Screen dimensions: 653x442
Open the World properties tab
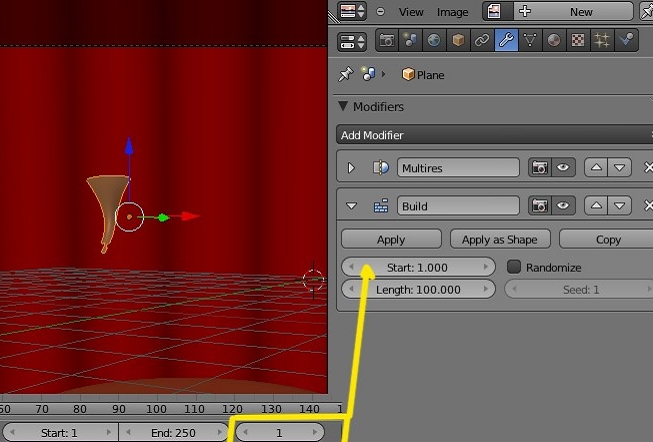point(434,40)
